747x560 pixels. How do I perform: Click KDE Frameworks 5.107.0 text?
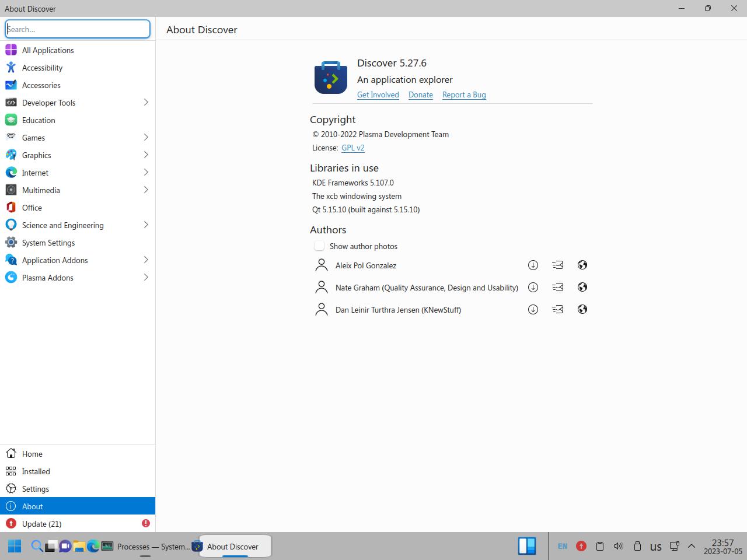353,183
